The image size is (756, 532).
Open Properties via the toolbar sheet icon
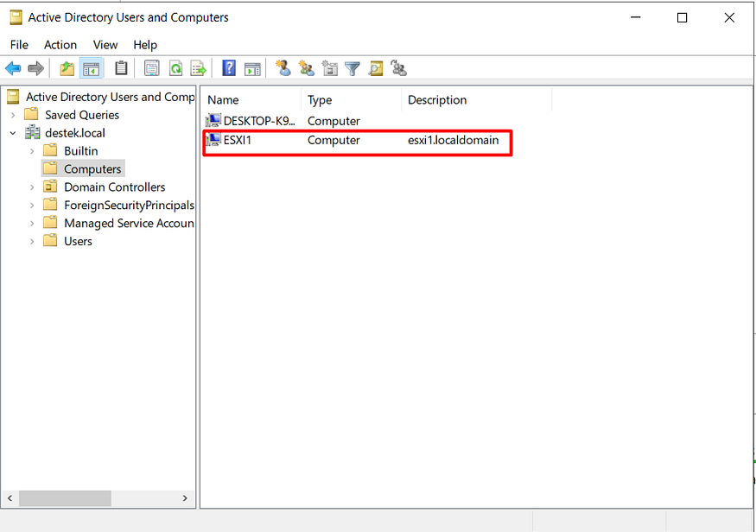pyautogui.click(x=152, y=68)
